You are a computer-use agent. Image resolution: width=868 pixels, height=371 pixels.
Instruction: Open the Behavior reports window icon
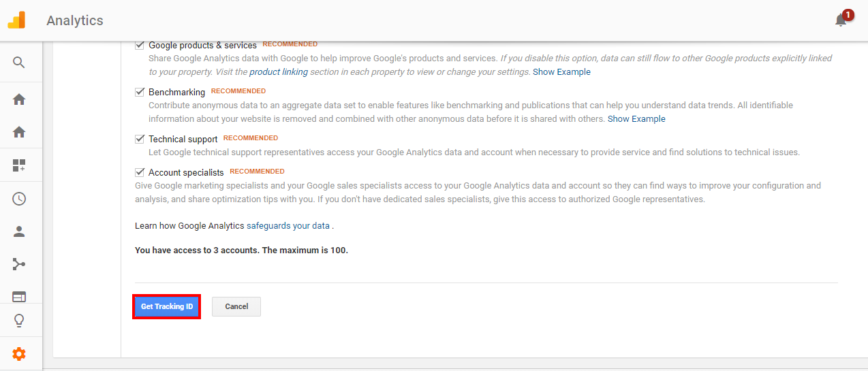[x=19, y=296]
